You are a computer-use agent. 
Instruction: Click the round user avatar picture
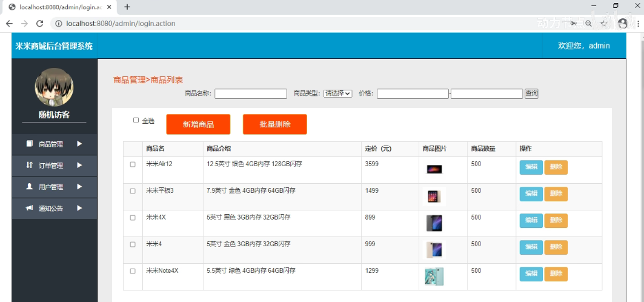(54, 87)
